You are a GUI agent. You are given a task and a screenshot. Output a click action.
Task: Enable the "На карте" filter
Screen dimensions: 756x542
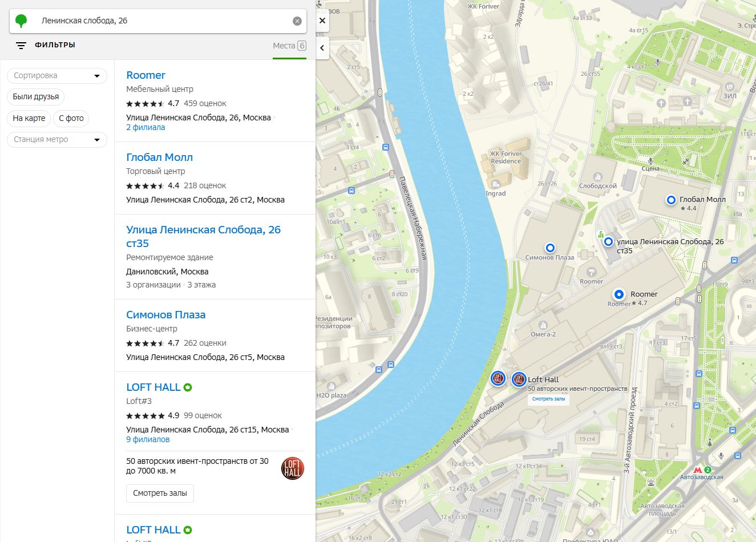29,118
